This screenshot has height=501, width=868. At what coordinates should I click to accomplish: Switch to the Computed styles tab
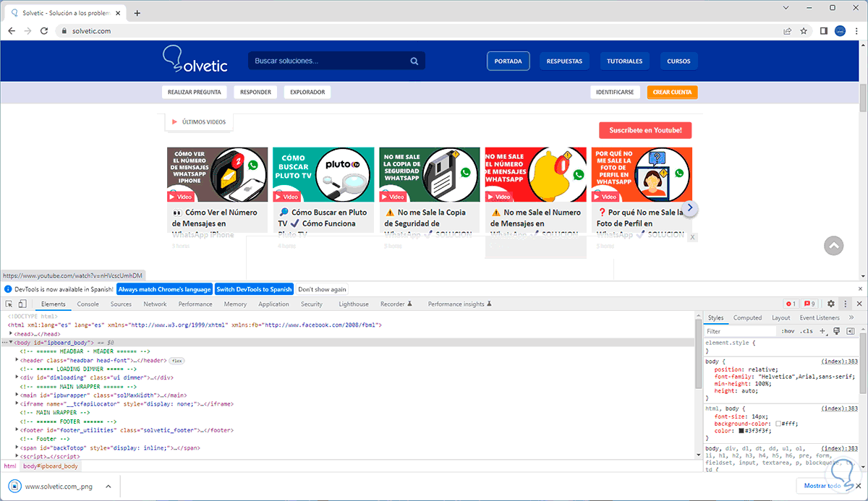pos(747,317)
